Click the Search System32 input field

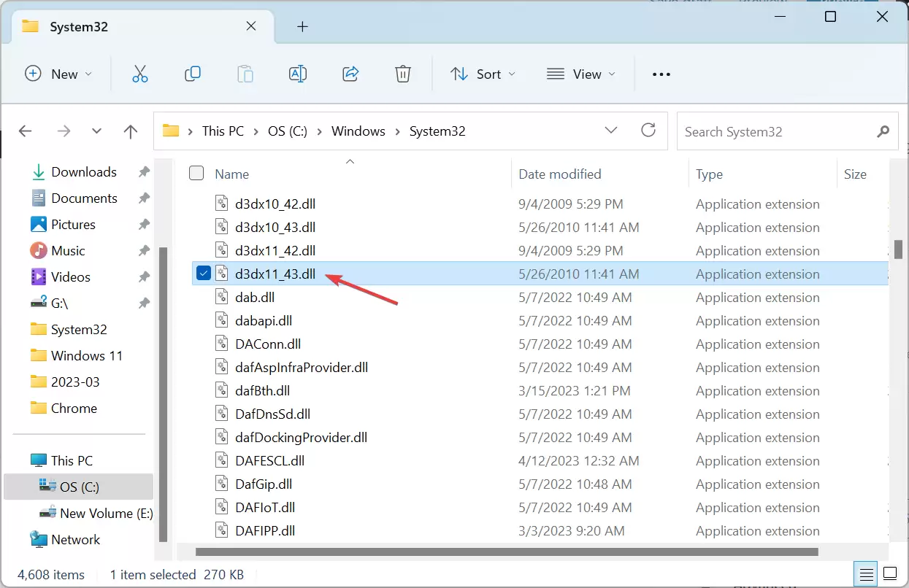click(775, 131)
